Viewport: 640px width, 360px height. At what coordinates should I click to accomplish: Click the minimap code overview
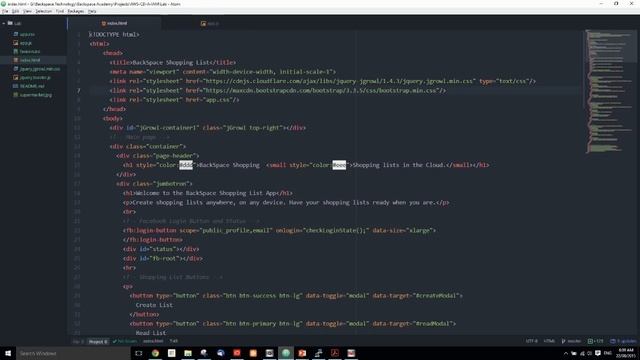pyautogui.click(x=610, y=91)
